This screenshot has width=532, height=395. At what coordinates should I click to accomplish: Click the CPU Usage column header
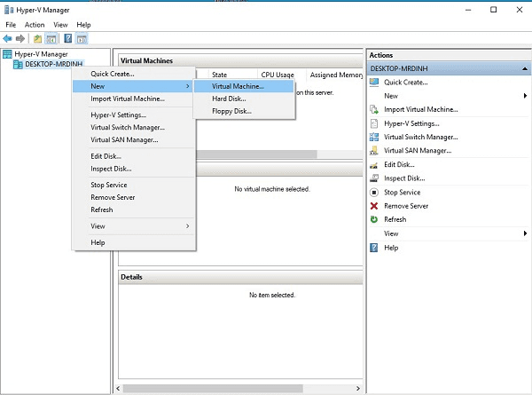(277, 75)
